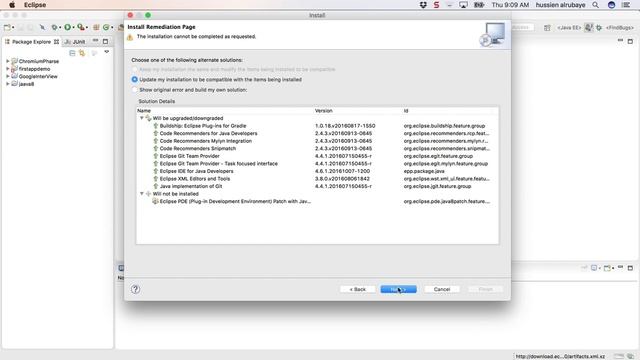Open Run button dropdown arrow

click(73, 28)
